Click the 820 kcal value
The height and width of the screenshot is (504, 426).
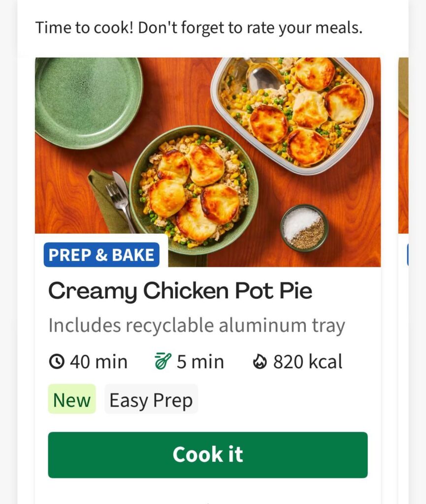[308, 361]
